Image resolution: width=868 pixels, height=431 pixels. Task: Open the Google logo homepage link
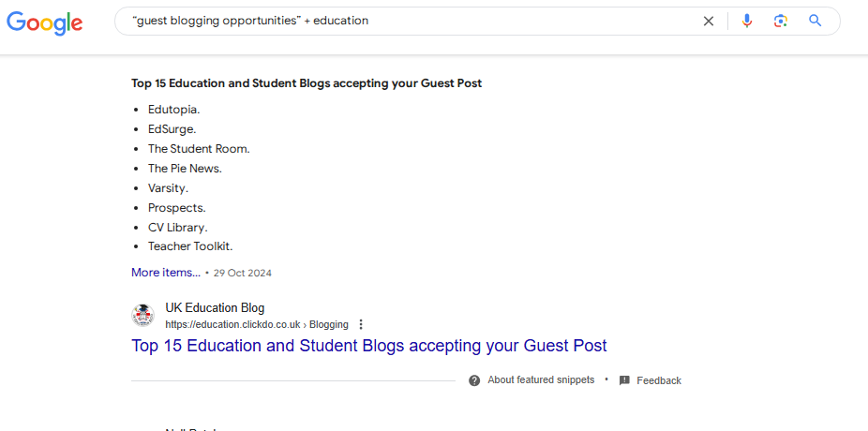[44, 22]
